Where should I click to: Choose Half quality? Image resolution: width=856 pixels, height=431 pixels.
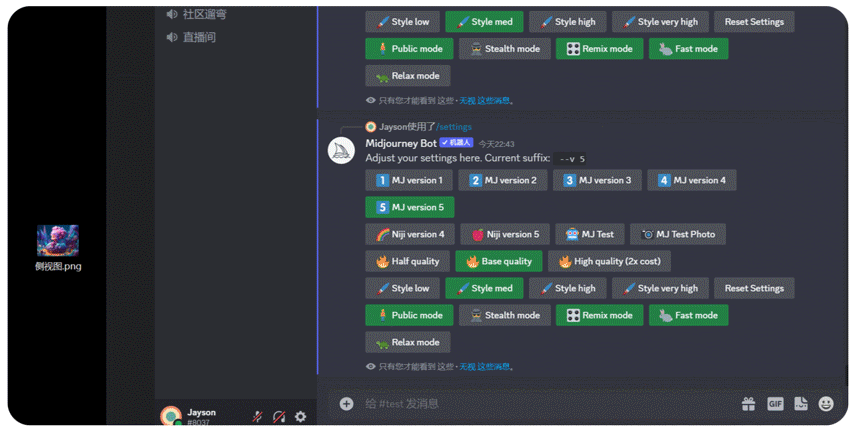(x=407, y=261)
